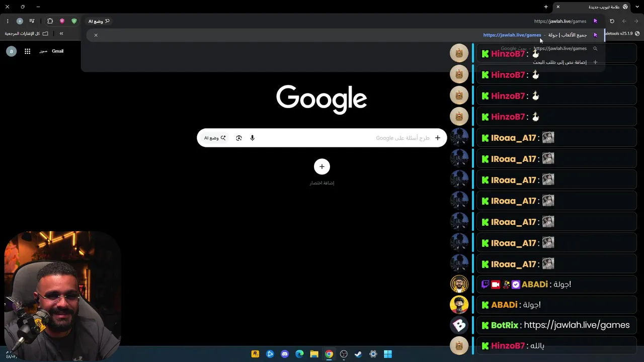This screenshot has width=644, height=362.
Task: Clear the address bar with the X
Action: [96, 35]
